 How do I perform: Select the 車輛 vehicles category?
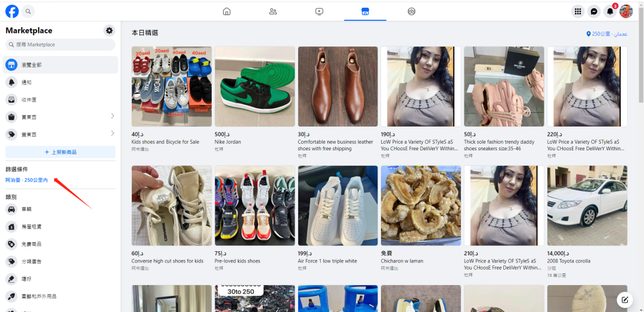pos(27,209)
